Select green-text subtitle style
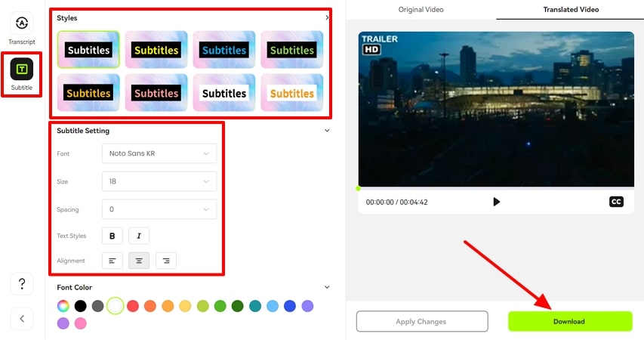644x340 pixels. pos(292,50)
